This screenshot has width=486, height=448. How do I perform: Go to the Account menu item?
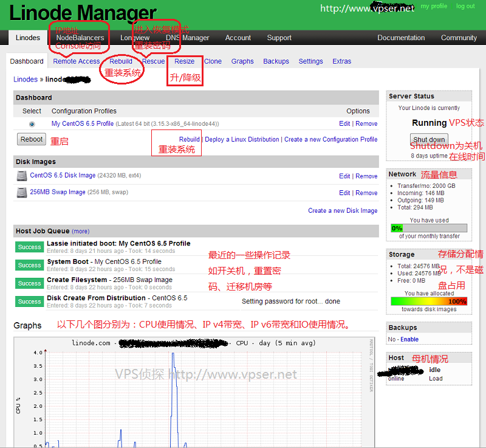pos(238,38)
